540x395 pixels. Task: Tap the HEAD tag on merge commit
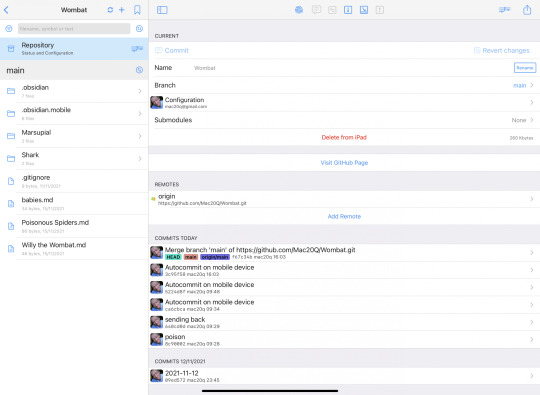pos(173,257)
